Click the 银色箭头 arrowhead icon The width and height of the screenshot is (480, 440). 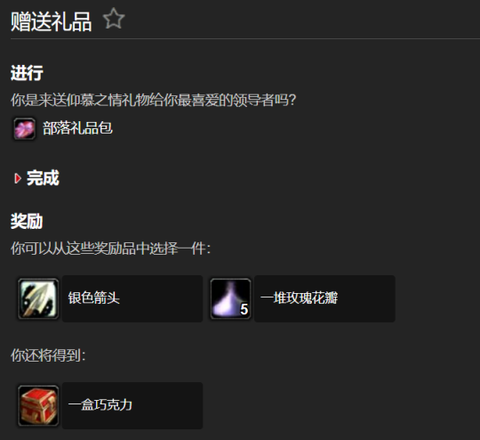pos(38,299)
